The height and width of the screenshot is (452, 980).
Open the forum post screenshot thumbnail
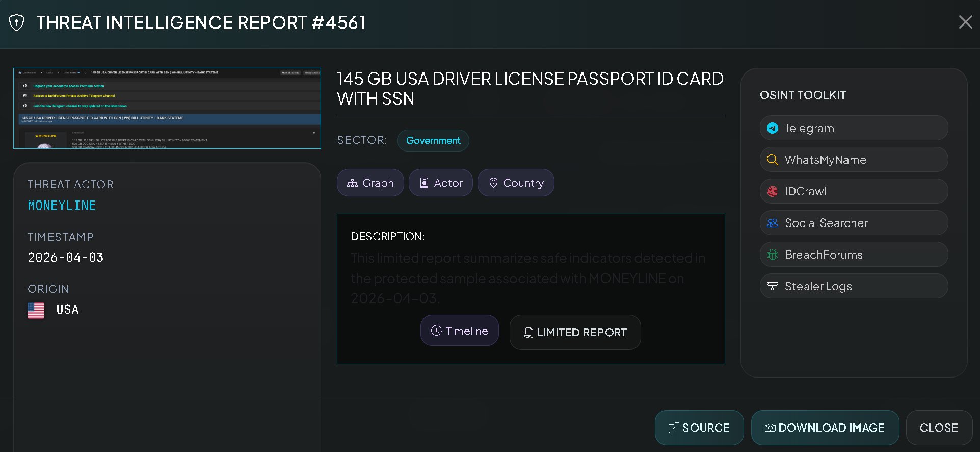(x=167, y=108)
